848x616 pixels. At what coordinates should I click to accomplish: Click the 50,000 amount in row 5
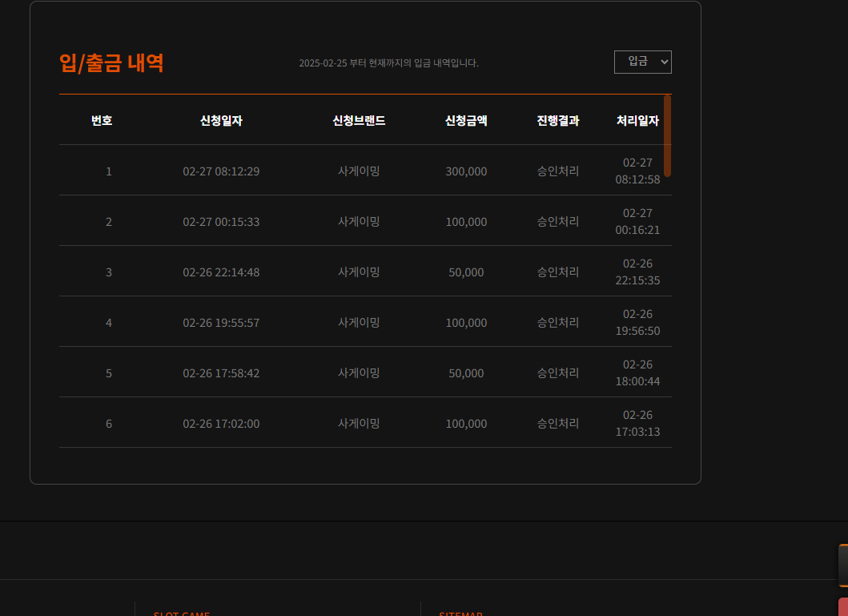point(466,373)
